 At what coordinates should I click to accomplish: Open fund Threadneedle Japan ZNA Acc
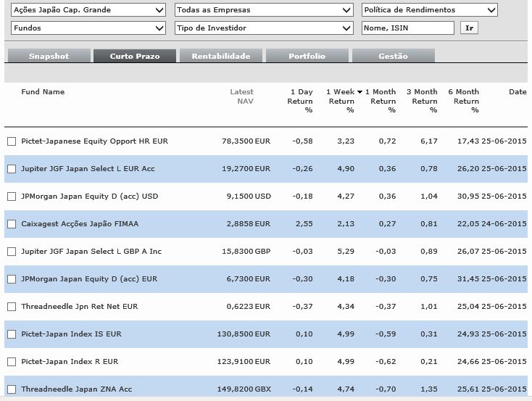point(76,389)
